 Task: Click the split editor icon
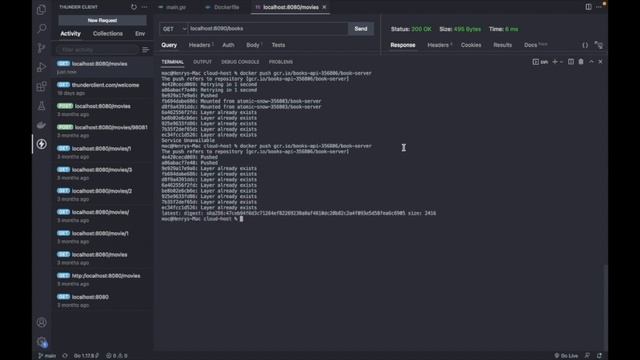[x=588, y=7]
